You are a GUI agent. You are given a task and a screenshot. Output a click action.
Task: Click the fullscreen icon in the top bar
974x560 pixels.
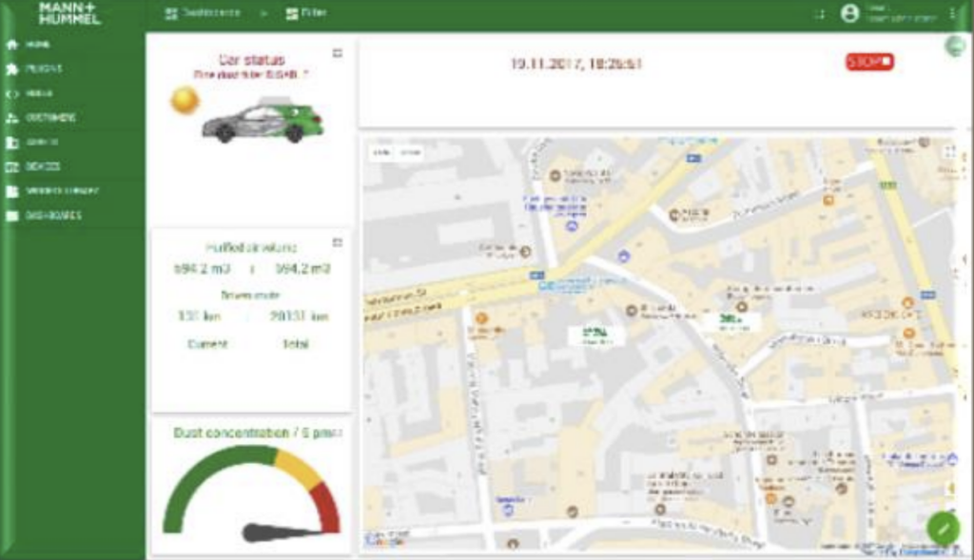tap(819, 14)
